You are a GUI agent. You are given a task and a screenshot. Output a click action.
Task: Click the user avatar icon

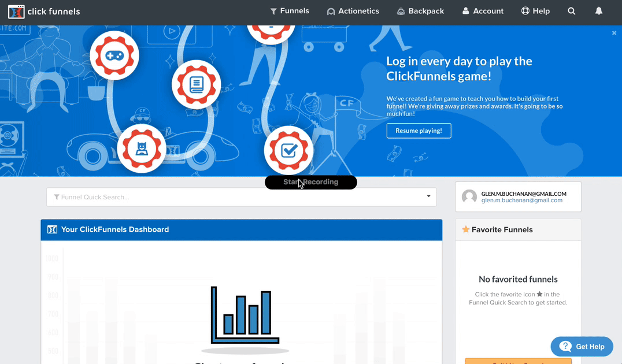(x=469, y=196)
